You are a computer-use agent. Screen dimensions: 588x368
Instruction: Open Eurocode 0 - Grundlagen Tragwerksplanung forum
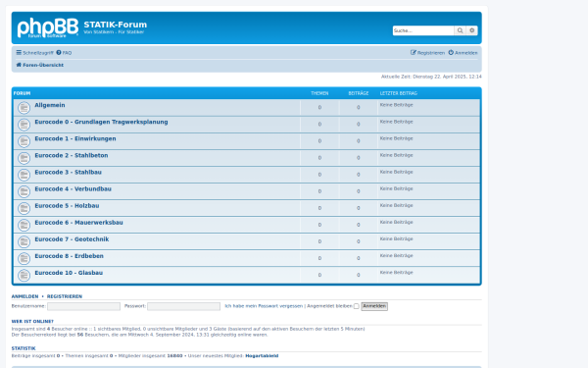[101, 122]
